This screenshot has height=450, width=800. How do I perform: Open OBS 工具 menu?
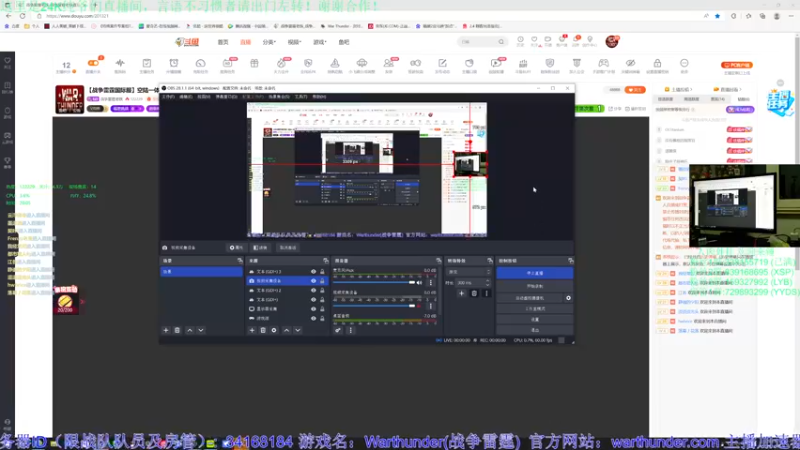pyautogui.click(x=301, y=96)
